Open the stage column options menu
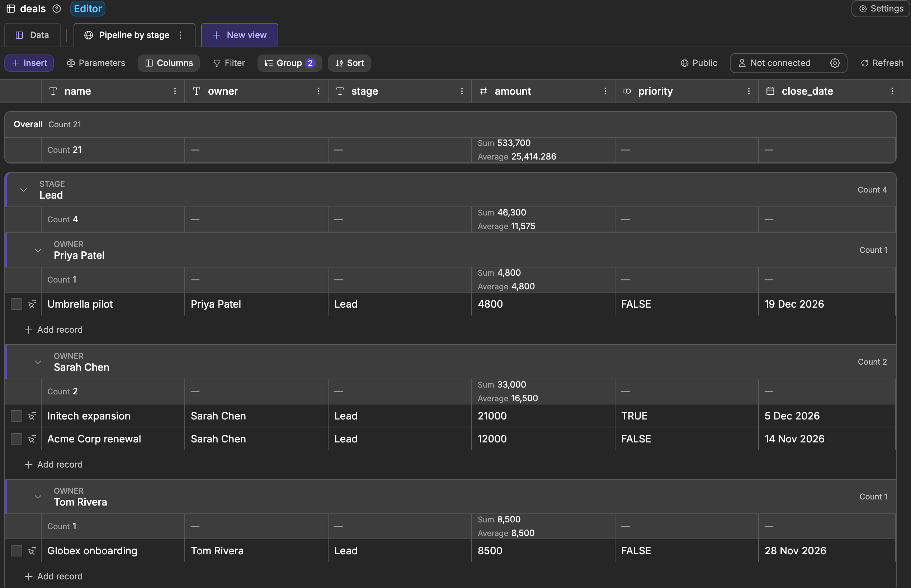Viewport: 911px width, 588px height. coord(462,91)
